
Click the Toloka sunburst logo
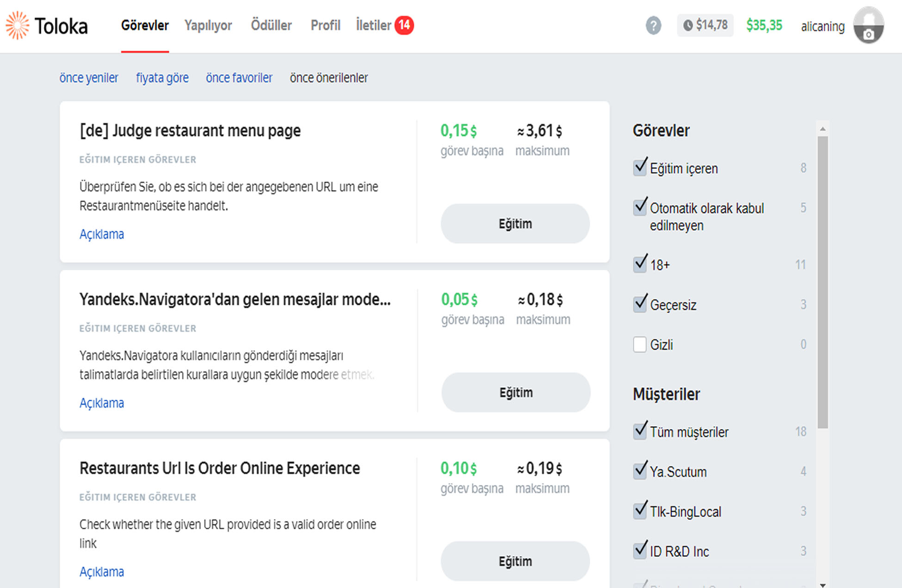pos(17,25)
